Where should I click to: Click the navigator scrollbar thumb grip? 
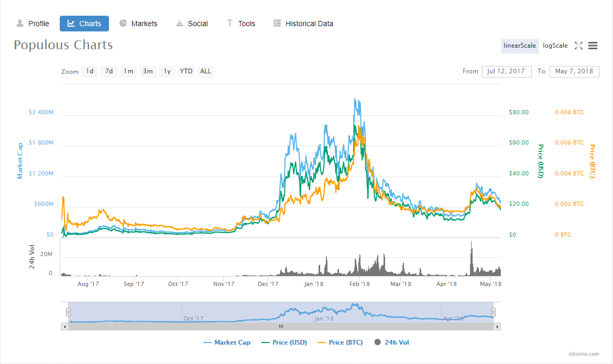281,326
